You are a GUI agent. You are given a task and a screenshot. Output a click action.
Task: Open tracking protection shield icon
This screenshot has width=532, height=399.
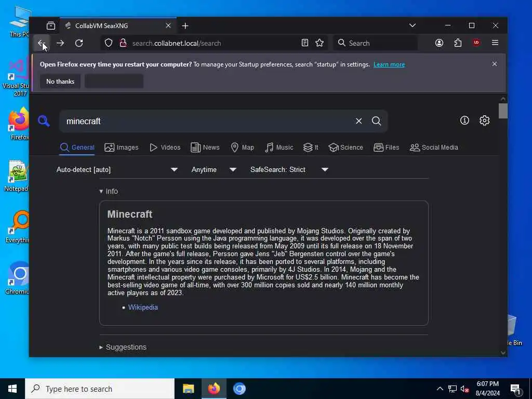(109, 43)
